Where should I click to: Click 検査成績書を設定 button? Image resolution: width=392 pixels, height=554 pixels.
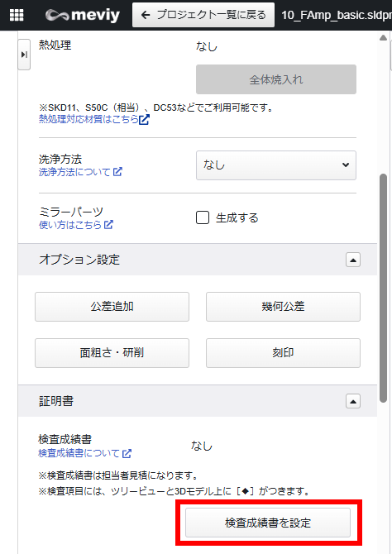[x=268, y=523]
